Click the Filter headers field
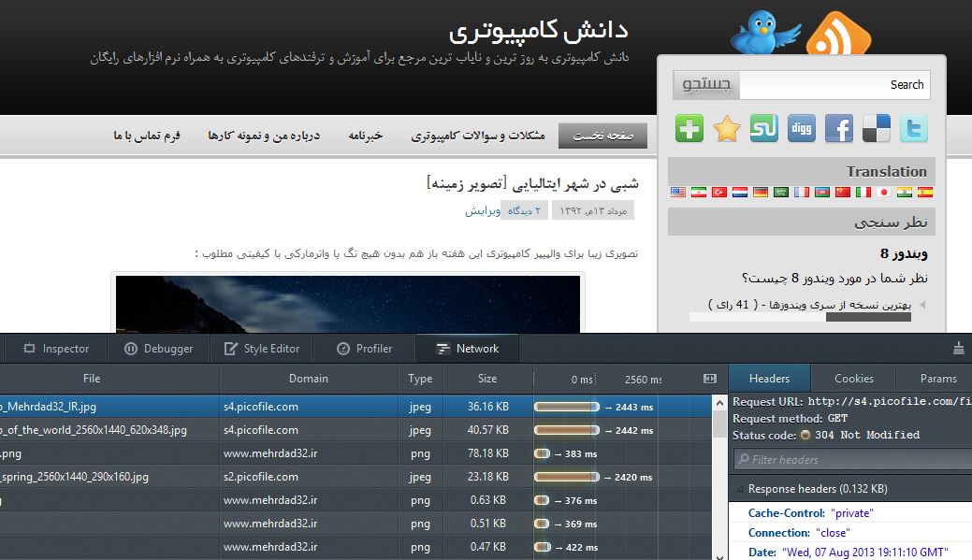 (852, 460)
